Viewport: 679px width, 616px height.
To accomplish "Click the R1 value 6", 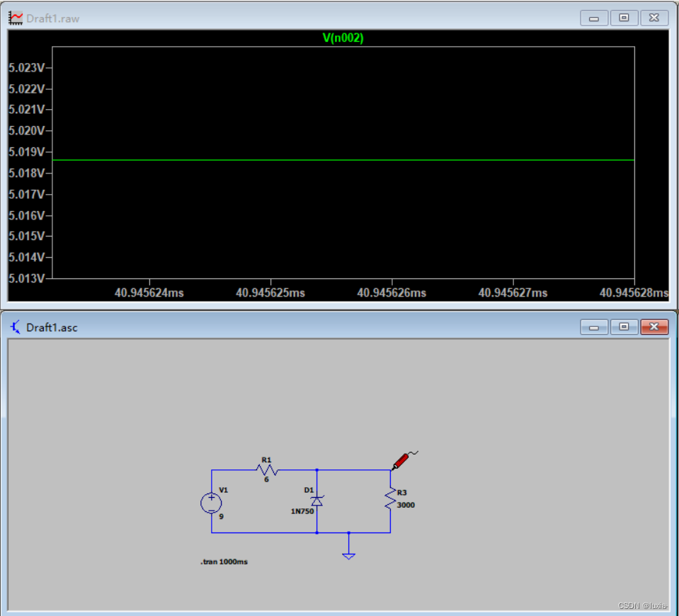I will click(x=266, y=479).
